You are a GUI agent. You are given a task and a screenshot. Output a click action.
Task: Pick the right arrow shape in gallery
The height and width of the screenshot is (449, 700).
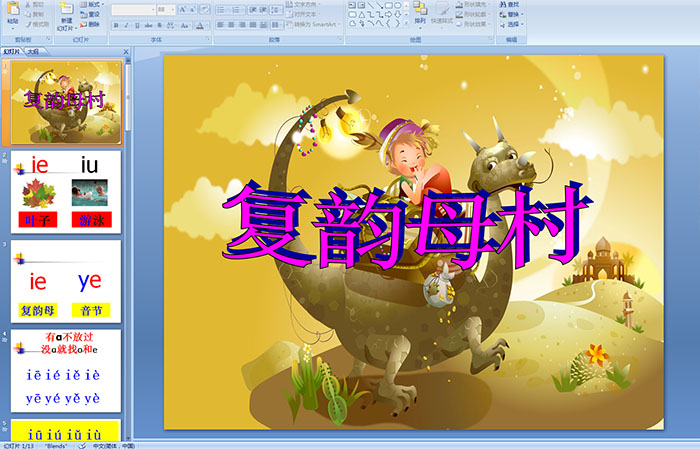(x=388, y=14)
